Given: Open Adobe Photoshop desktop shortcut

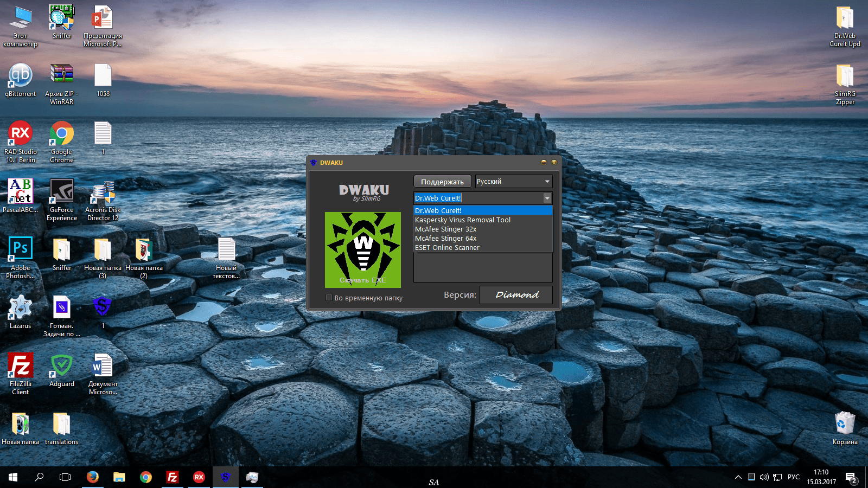Looking at the screenshot, I should coord(21,258).
